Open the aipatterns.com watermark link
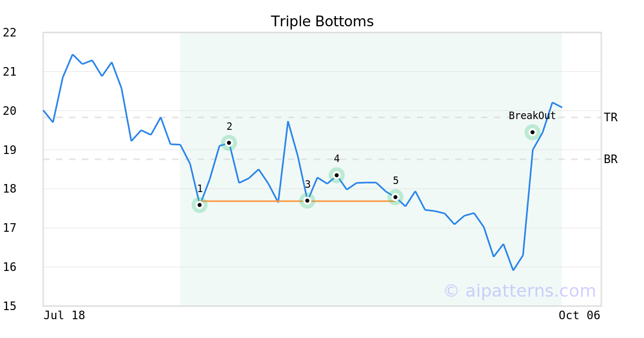 [519, 291]
